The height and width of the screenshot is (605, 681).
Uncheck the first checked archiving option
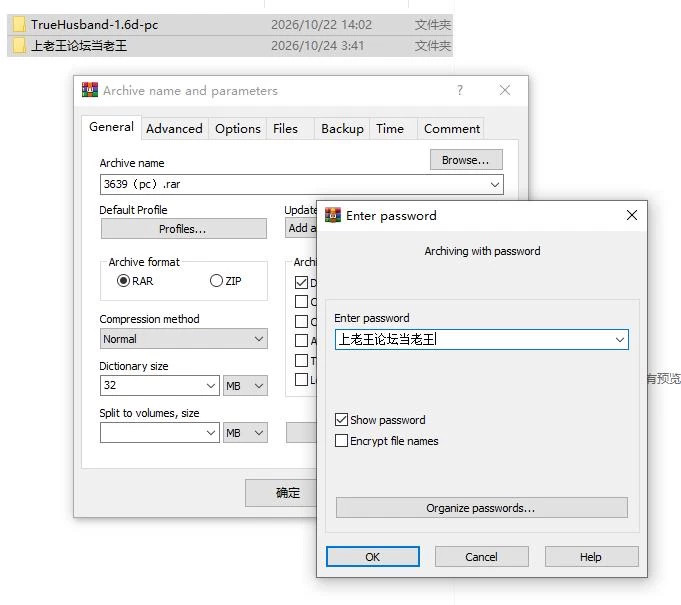pos(301,283)
